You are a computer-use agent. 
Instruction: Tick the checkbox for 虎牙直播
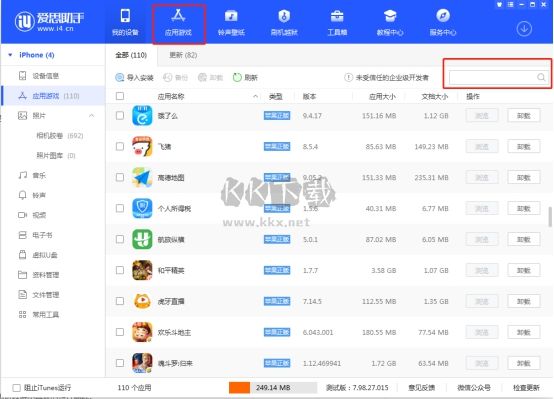click(120, 301)
